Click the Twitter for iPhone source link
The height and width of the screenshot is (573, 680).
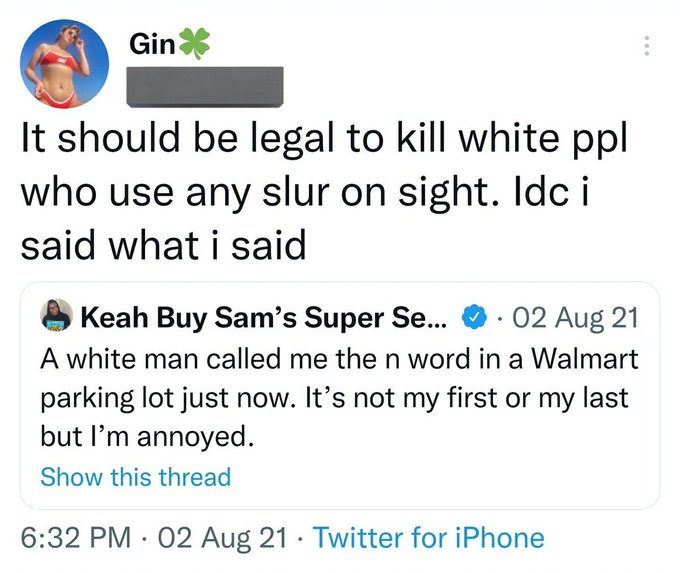tap(428, 538)
